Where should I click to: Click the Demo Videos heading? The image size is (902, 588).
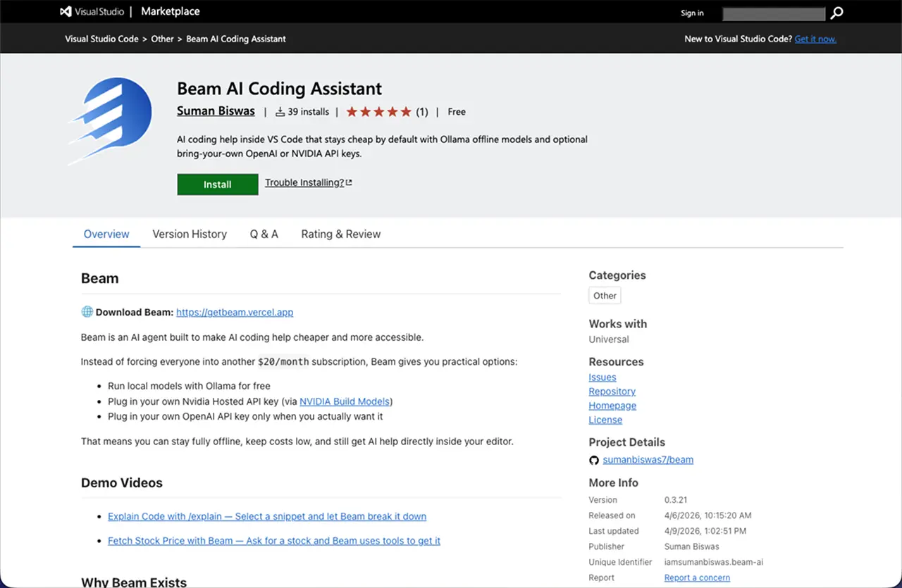(x=122, y=483)
